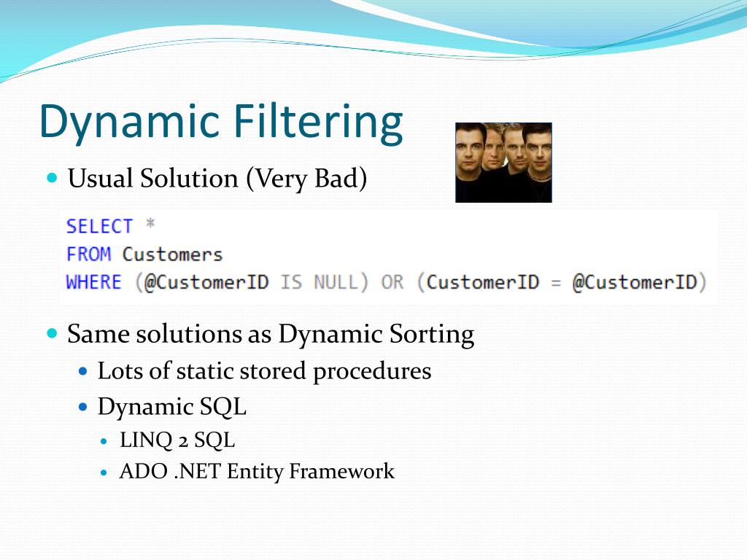Click the 'Dynamic Filtering' slide title
Image resolution: width=747 pixels, height=560 pixels.
(222, 122)
